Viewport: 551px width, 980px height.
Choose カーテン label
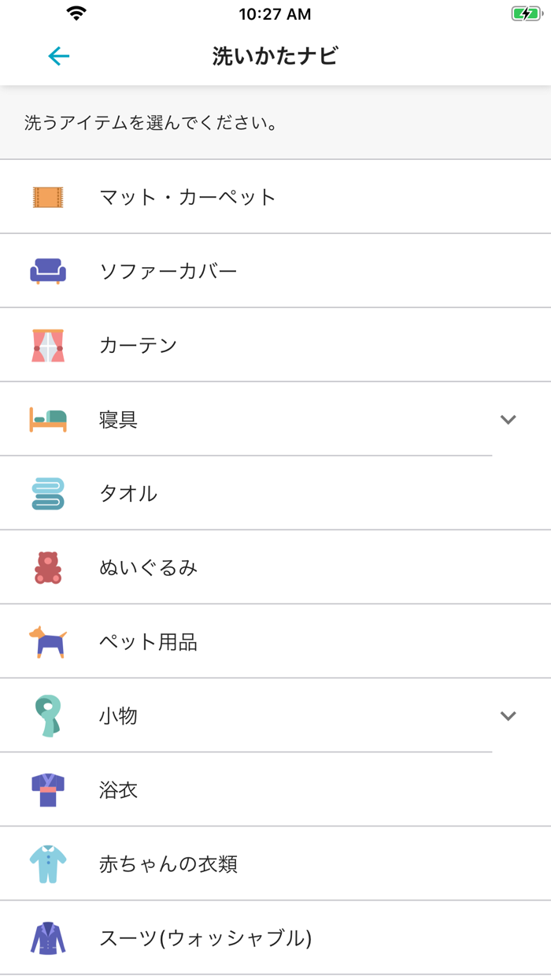click(138, 345)
